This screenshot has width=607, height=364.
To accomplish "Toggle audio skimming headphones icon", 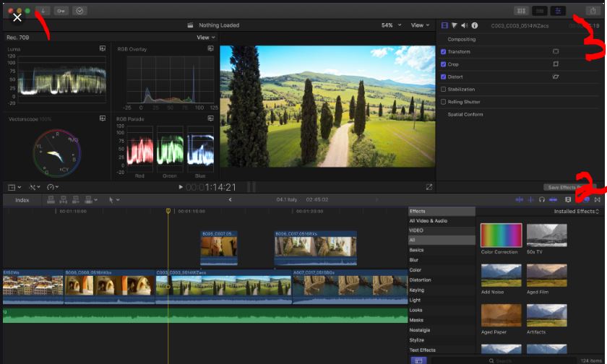I will (x=541, y=199).
